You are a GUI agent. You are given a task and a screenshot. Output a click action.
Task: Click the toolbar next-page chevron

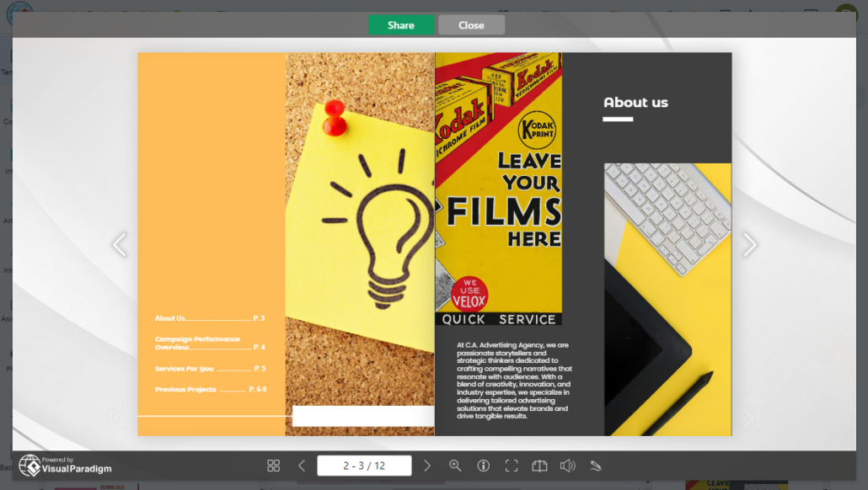427,465
